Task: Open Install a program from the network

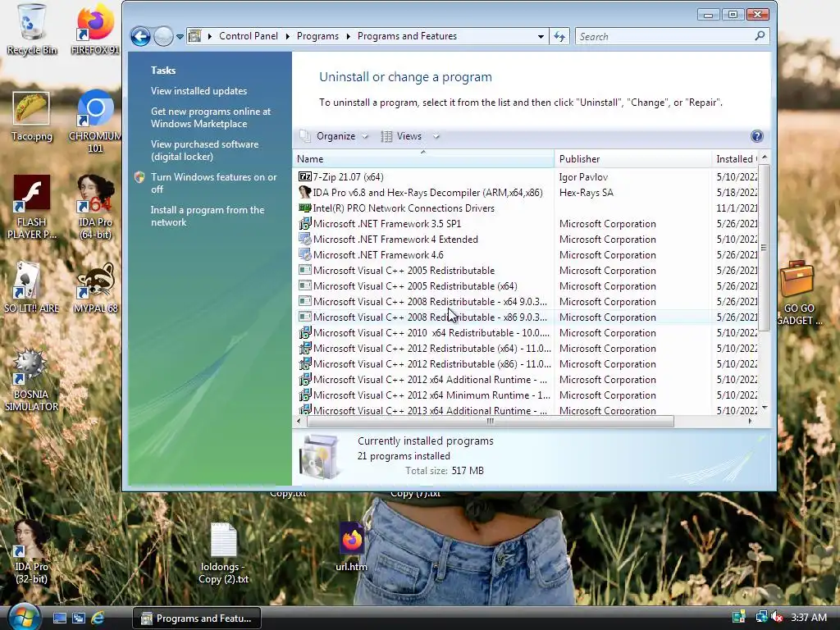Action: [x=208, y=216]
